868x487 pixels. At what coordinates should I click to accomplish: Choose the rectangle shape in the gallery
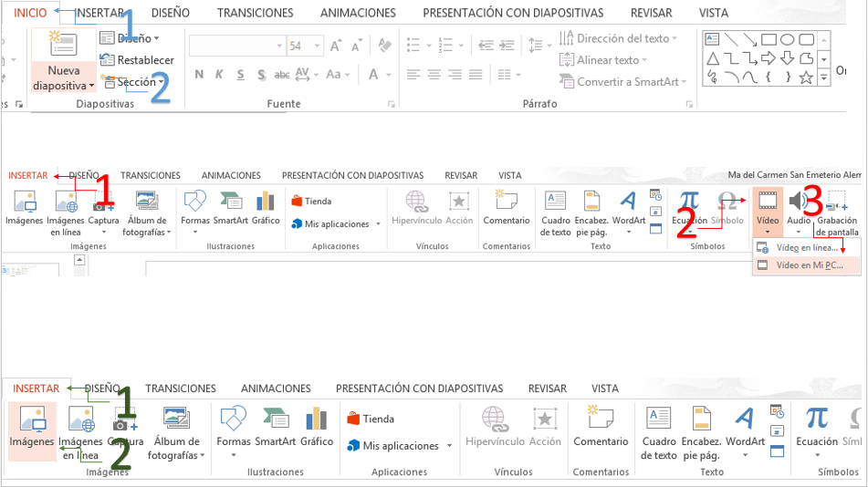769,39
